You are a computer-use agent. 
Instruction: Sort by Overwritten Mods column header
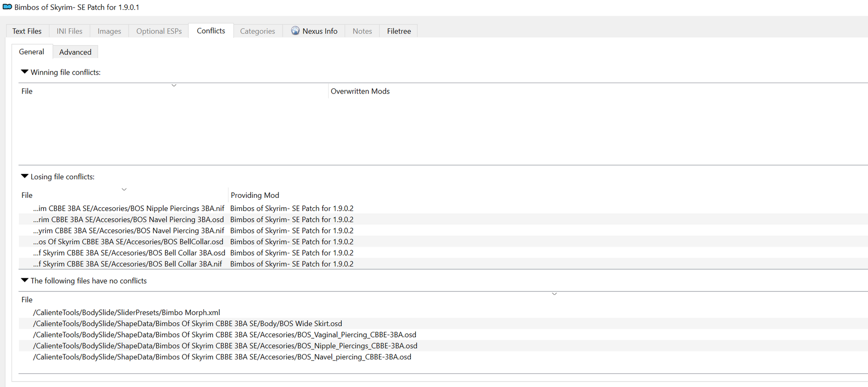[360, 91]
